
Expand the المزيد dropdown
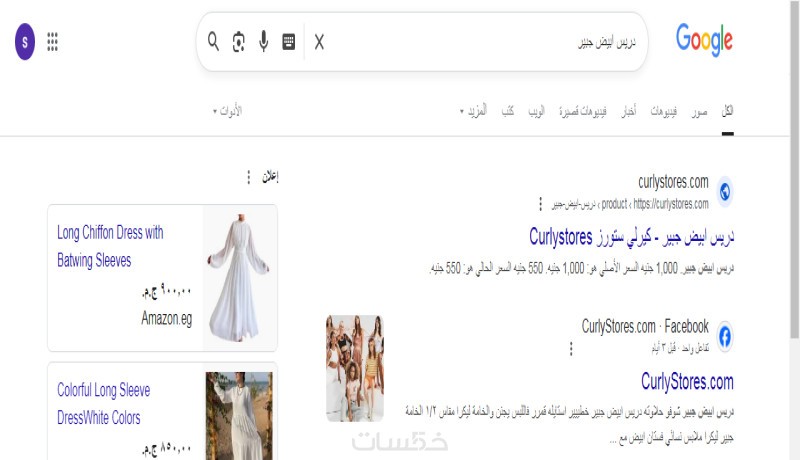pos(473,111)
